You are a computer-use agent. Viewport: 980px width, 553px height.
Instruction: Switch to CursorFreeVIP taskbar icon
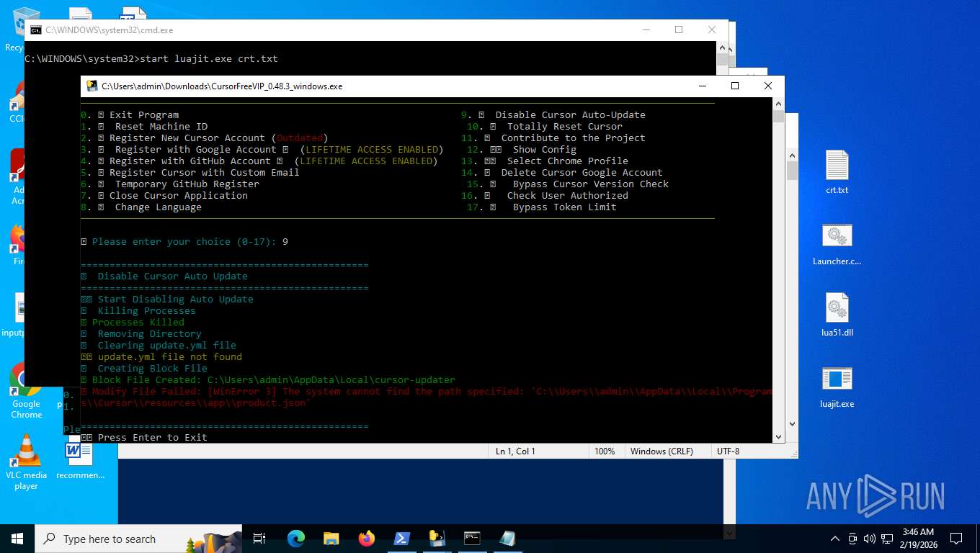[x=437, y=539]
